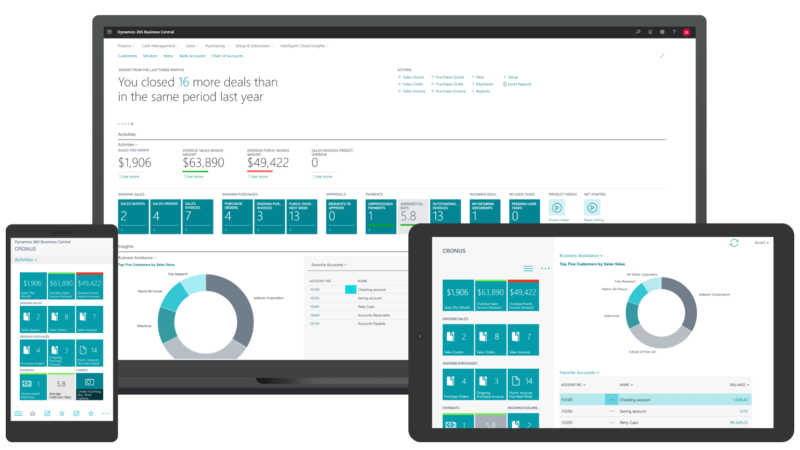Open Saving account row dots on tablet
The width and height of the screenshot is (800, 450).
[611, 411]
